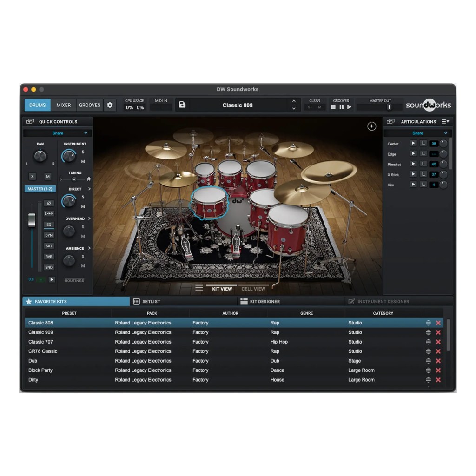Mute the channel with the M button under Pan
This screenshot has width=476, height=476.
(47, 177)
